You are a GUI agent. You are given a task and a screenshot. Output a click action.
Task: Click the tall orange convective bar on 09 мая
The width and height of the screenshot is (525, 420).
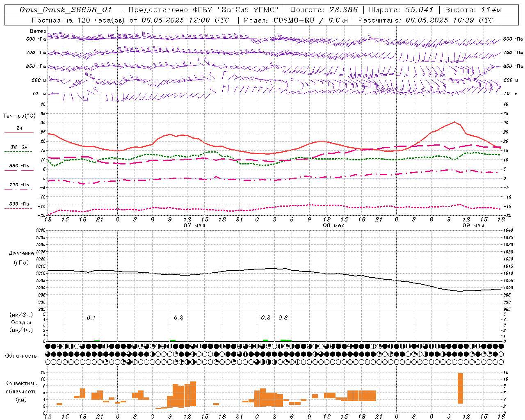tap(460, 388)
